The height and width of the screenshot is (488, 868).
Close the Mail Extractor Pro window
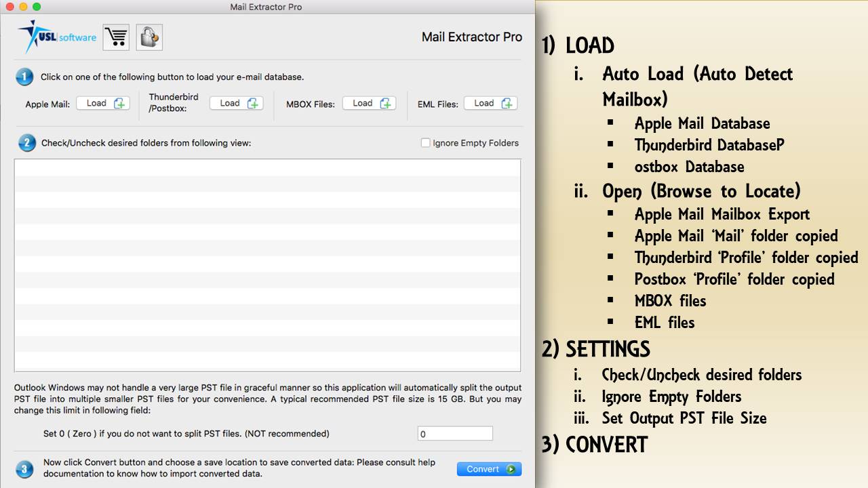click(9, 7)
